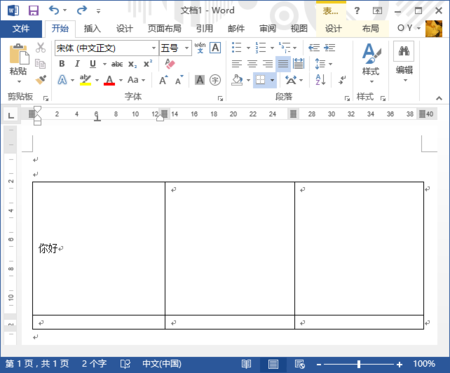The width and height of the screenshot is (450, 373).
Task: Increase paragraph indent
Action: pos(330,48)
